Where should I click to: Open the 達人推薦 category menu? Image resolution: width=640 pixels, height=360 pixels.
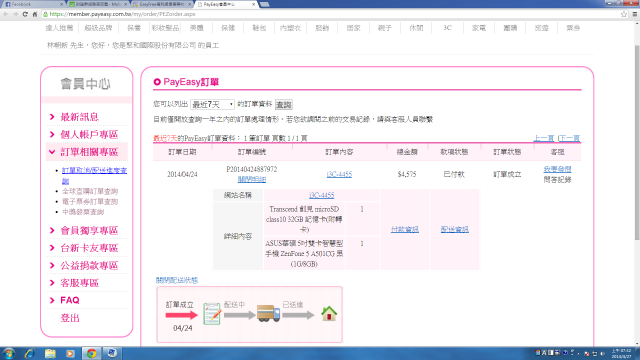[59, 28]
